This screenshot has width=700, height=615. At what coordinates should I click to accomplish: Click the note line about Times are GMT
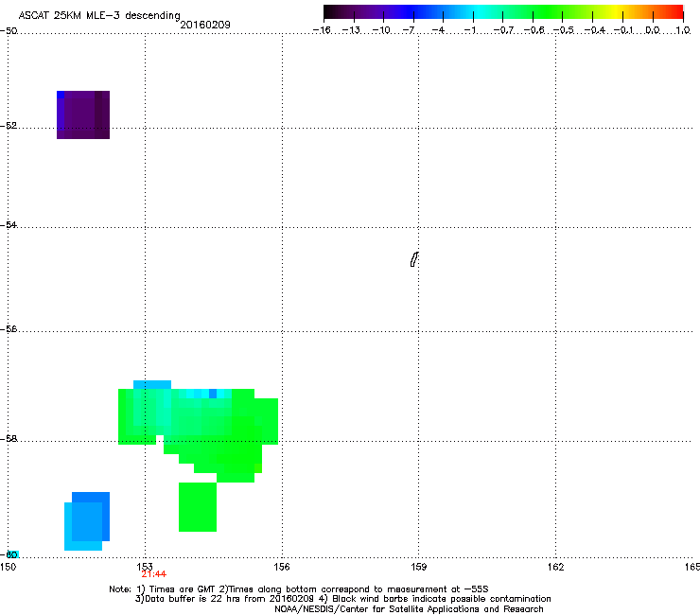(x=299, y=589)
